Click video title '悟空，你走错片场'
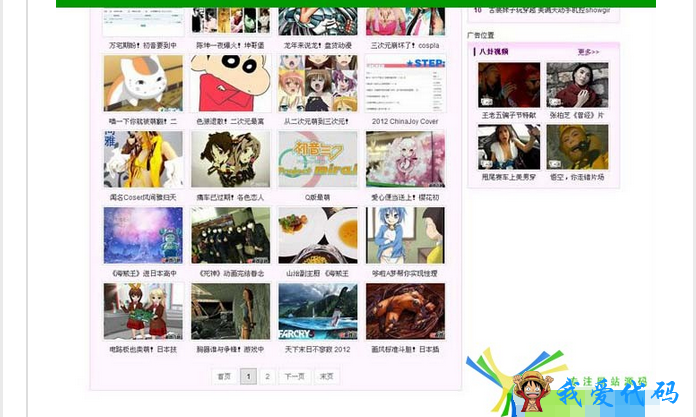Screen dimensions: 696x417 (x=577, y=177)
